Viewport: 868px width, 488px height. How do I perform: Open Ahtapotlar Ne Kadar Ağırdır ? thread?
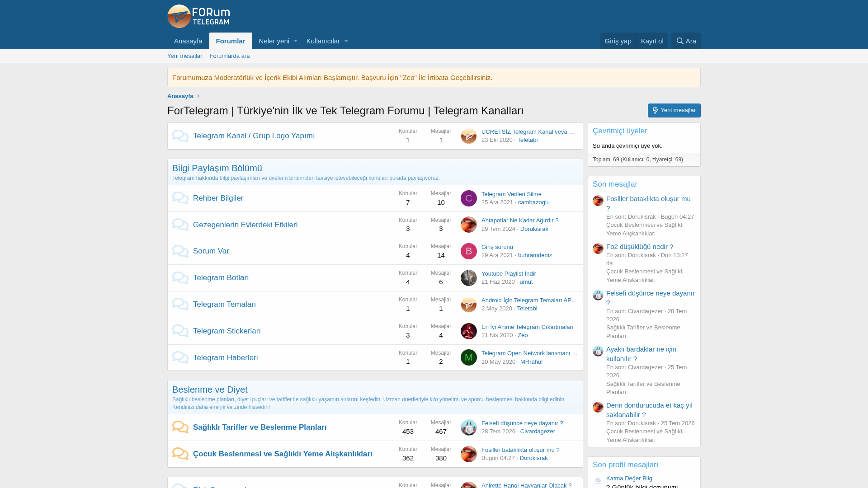520,220
